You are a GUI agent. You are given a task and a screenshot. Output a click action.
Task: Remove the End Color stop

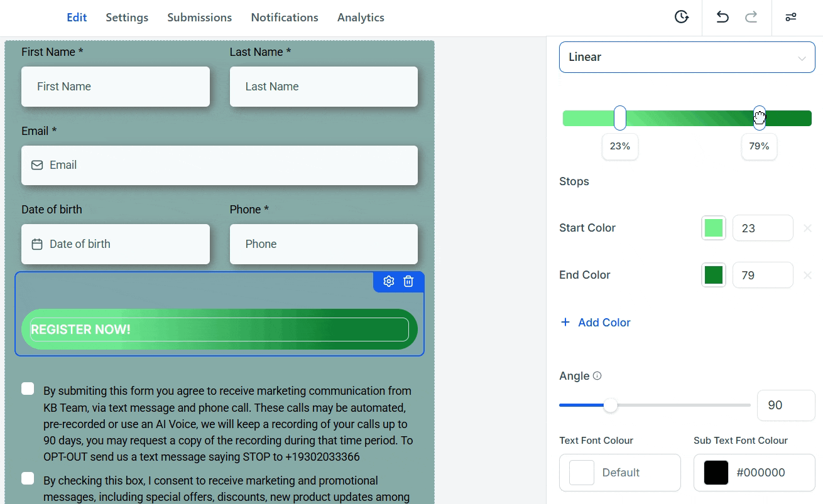(808, 276)
